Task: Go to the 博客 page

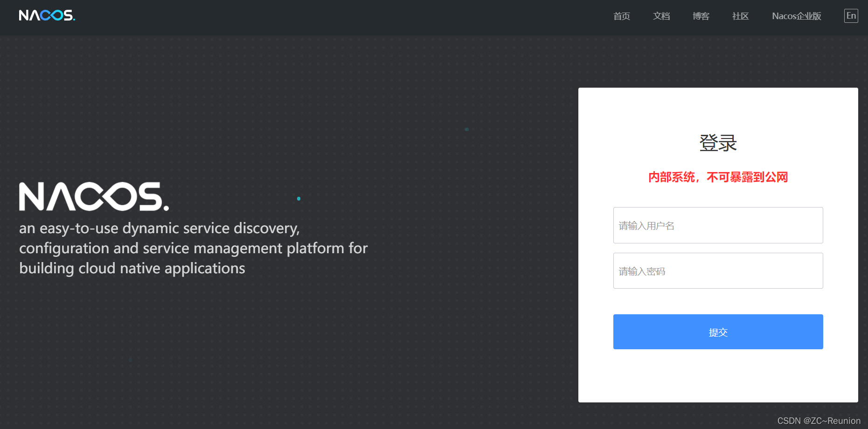Action: [701, 16]
